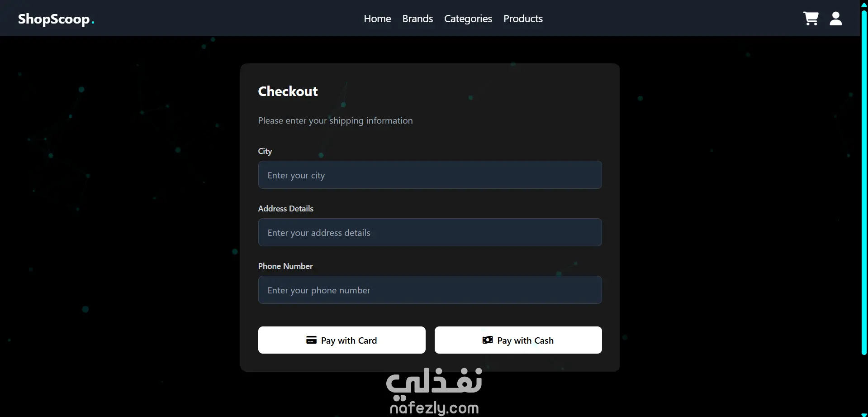Click the ShopScoop logo

tap(56, 19)
